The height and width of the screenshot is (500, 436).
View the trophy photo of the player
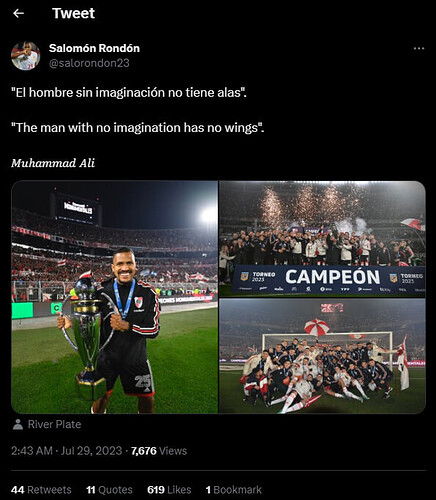115,297
